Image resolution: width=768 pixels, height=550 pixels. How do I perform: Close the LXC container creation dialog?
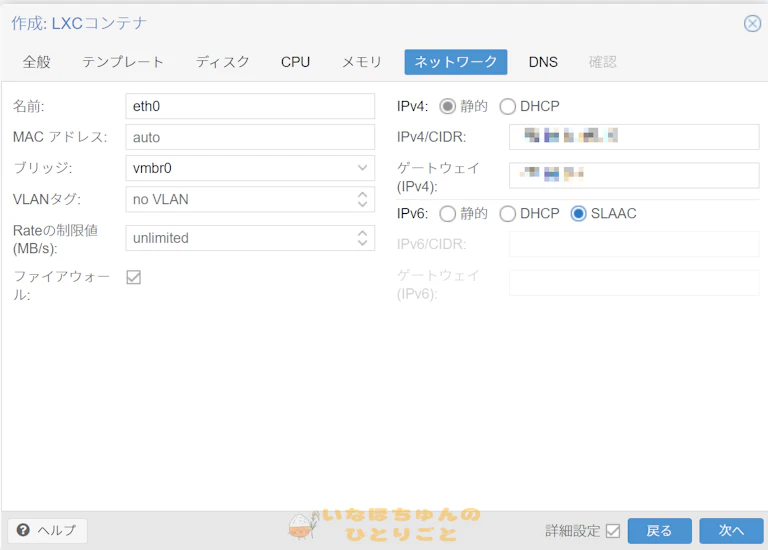pos(752,23)
